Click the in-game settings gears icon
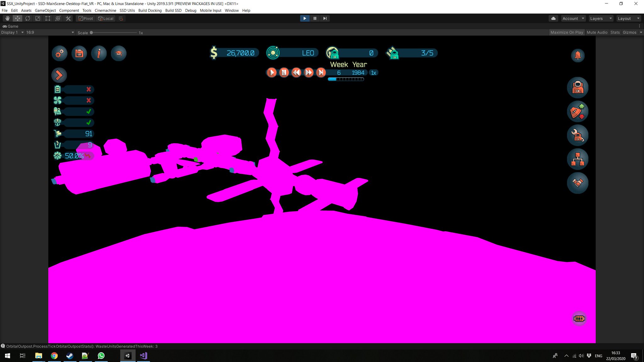This screenshot has height=362, width=644. click(59, 53)
